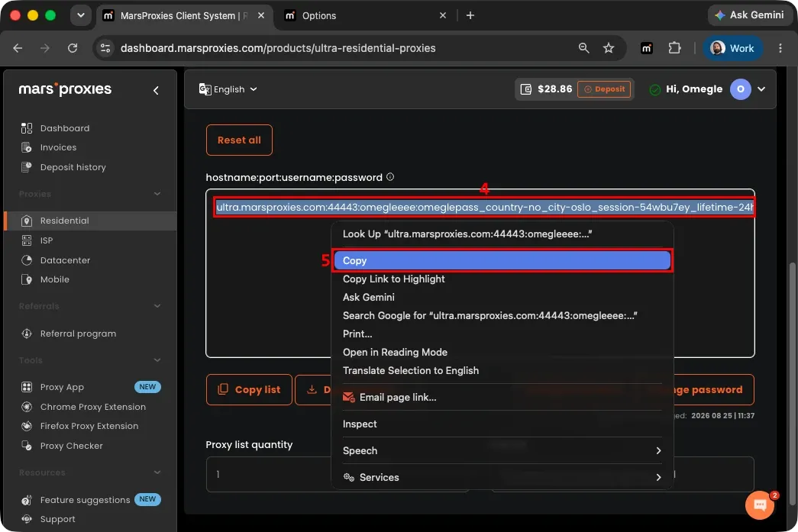Collapse the Proxies sidebar section
Image resolution: width=798 pixels, height=532 pixels.
[157, 194]
